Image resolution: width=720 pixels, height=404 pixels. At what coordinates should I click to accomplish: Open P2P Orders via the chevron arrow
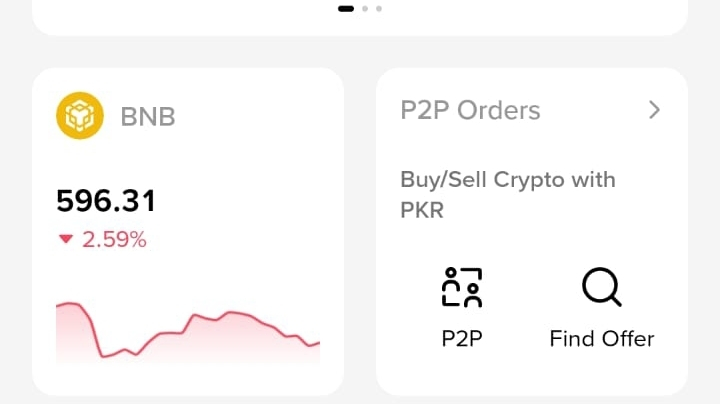pyautogui.click(x=654, y=110)
